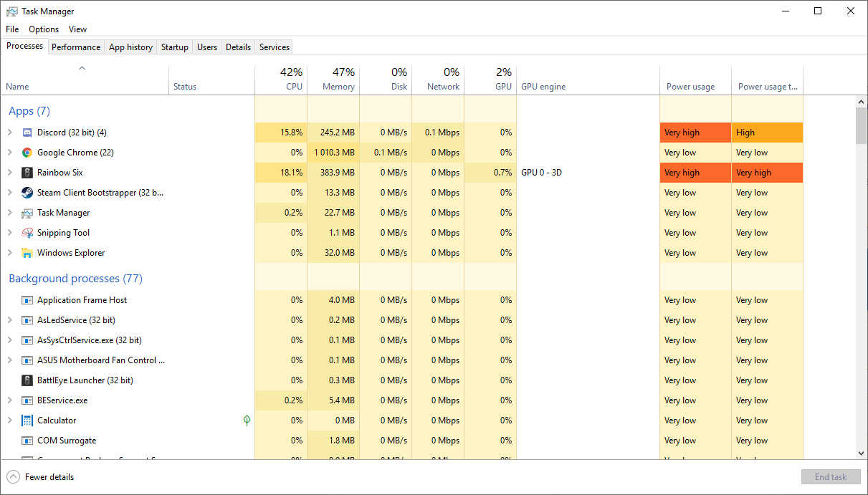Click the Calculator app icon
This screenshot has width=868, height=495.
pyautogui.click(x=27, y=420)
